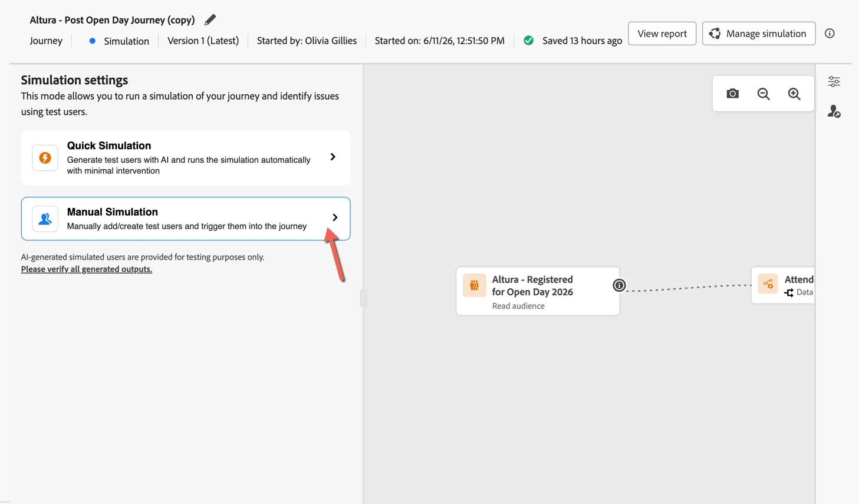Expand the Manual Simulation chevron

tap(335, 218)
